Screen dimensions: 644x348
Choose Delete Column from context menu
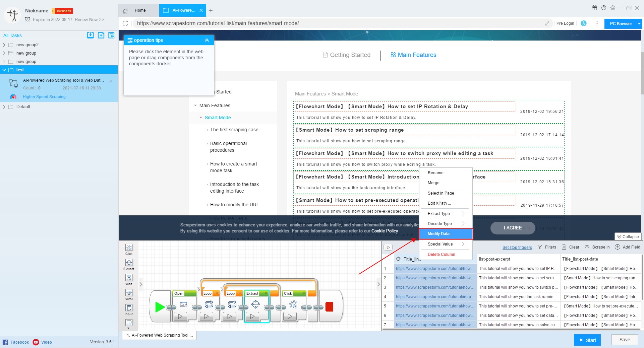pos(441,255)
